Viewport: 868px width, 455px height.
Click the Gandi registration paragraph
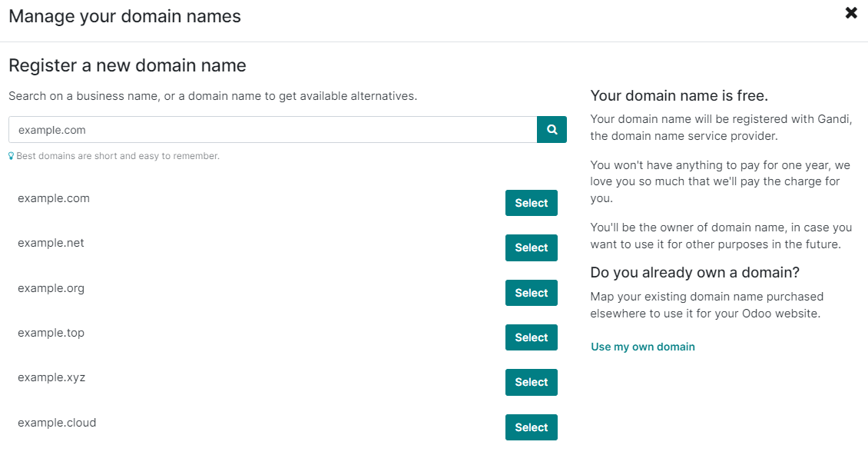[x=721, y=127]
